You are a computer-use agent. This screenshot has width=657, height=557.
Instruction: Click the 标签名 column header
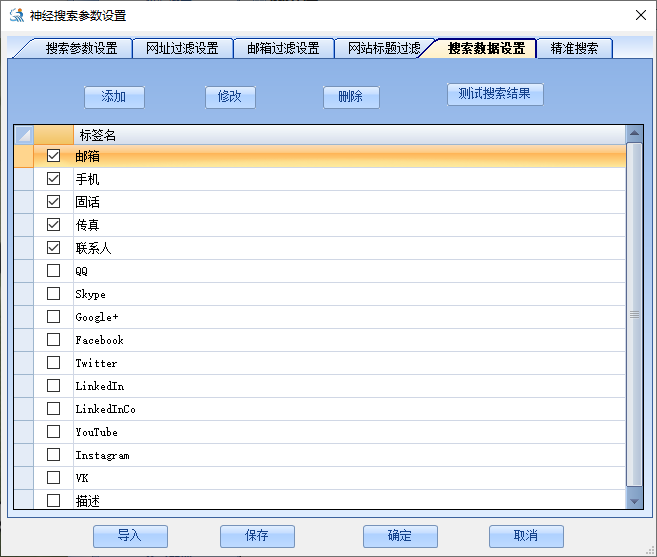(349, 135)
